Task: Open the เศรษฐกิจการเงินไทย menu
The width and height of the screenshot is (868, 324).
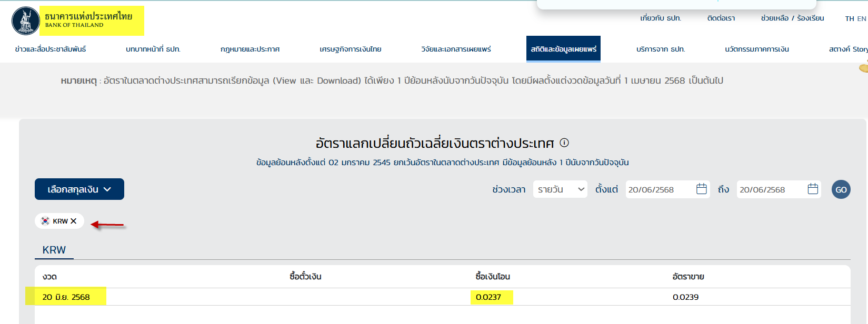Action: pos(351,49)
